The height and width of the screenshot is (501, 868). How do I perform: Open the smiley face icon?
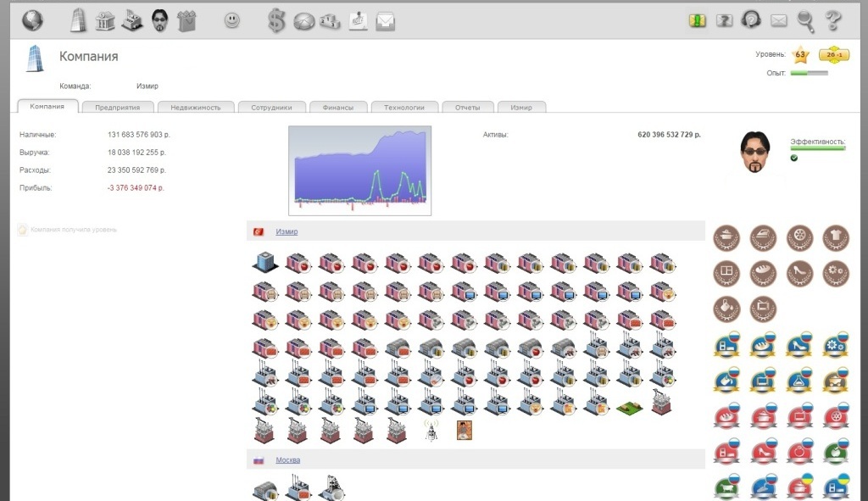231,20
